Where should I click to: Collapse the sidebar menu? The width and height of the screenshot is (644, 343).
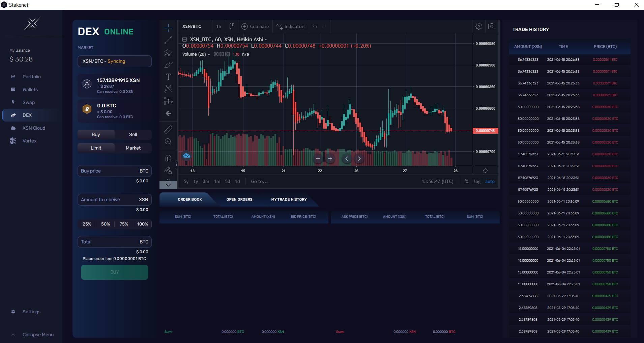[32, 335]
